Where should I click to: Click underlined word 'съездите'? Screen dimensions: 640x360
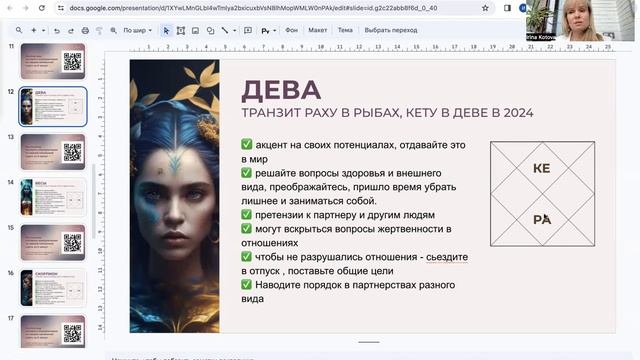(447, 257)
